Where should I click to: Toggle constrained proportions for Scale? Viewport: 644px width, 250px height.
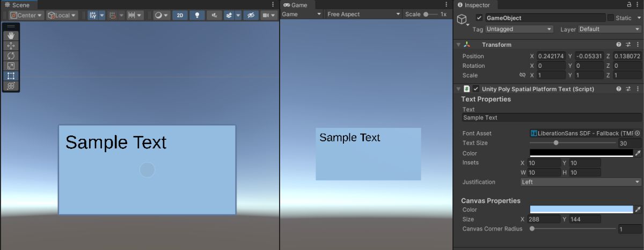522,75
